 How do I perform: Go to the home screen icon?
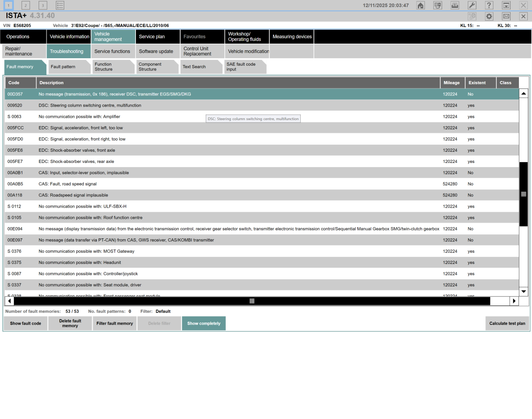(421, 6)
